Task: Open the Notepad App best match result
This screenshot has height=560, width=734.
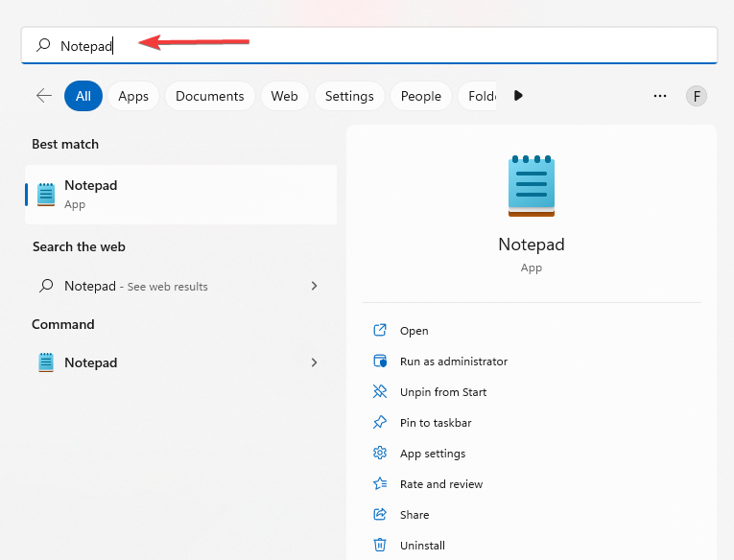Action: coord(180,194)
